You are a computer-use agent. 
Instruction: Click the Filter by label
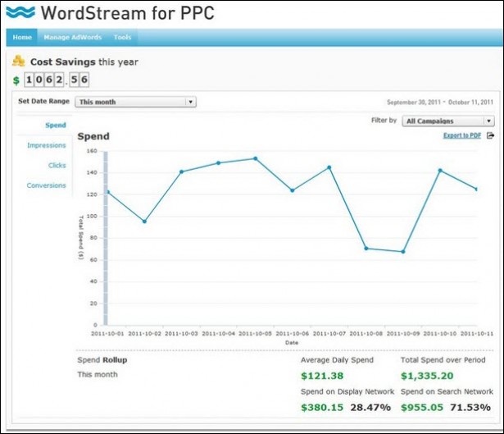384,121
